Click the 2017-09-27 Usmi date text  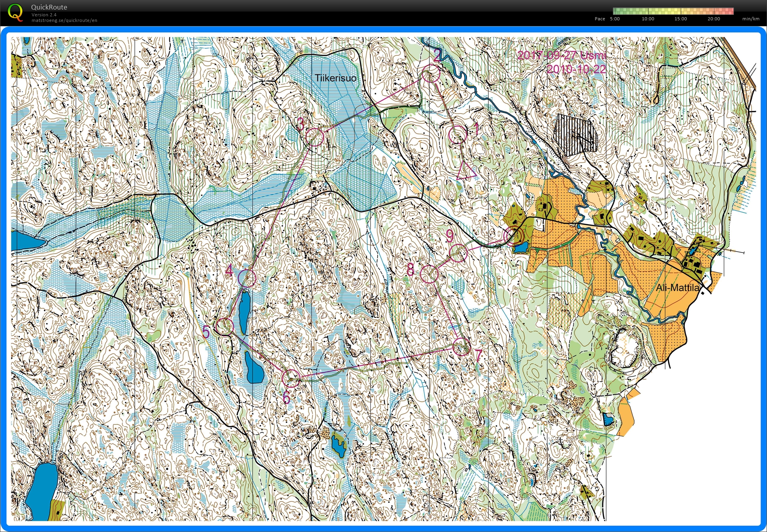click(x=561, y=55)
